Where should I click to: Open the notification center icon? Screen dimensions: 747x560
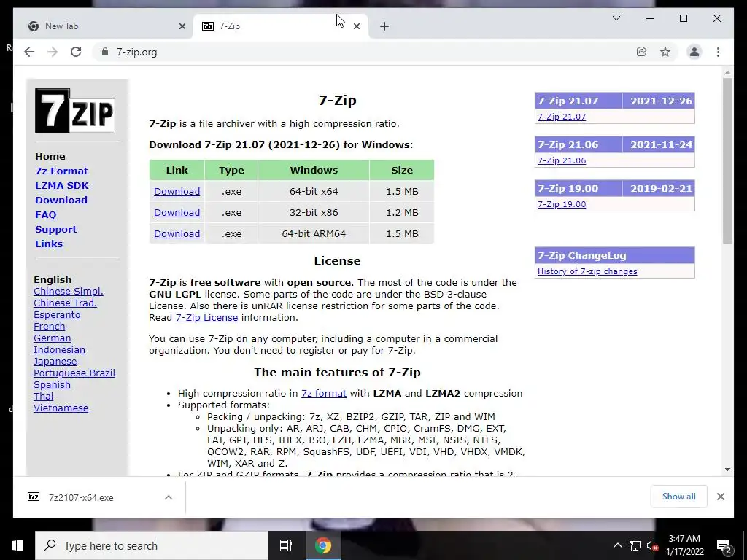point(724,546)
